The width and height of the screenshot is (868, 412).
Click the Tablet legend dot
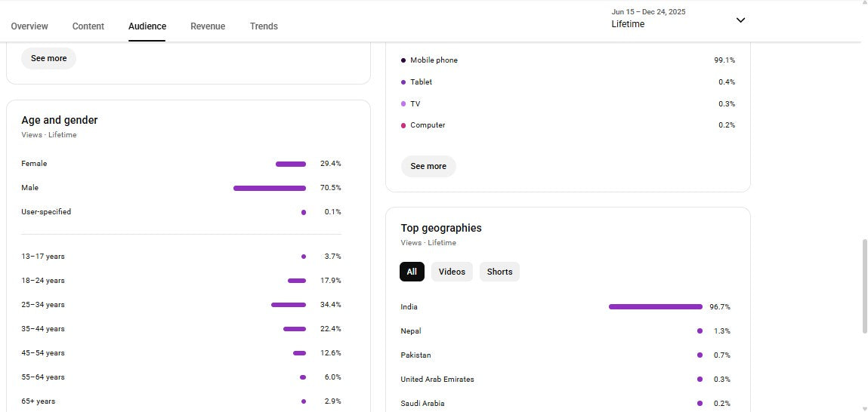click(x=403, y=82)
